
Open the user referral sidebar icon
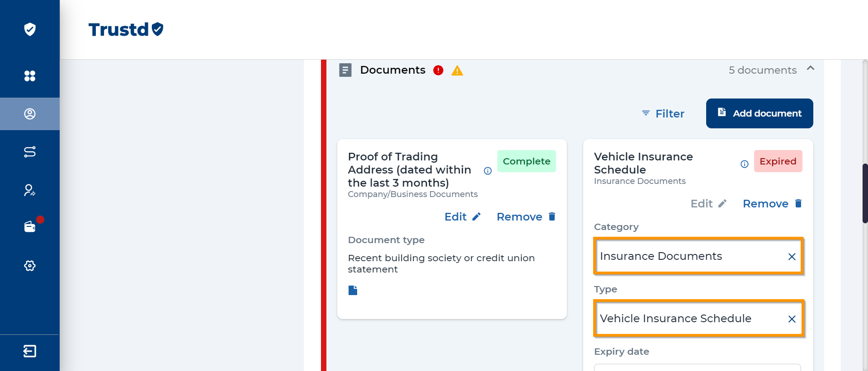coord(30,190)
